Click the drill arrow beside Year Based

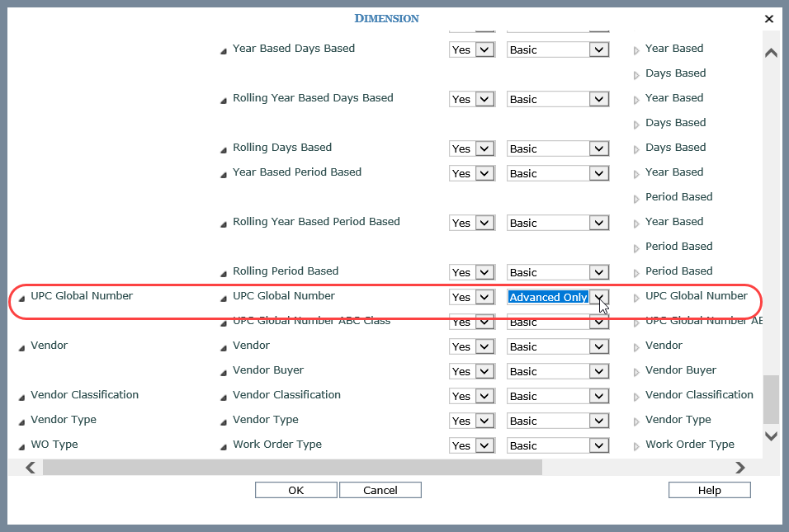point(635,49)
